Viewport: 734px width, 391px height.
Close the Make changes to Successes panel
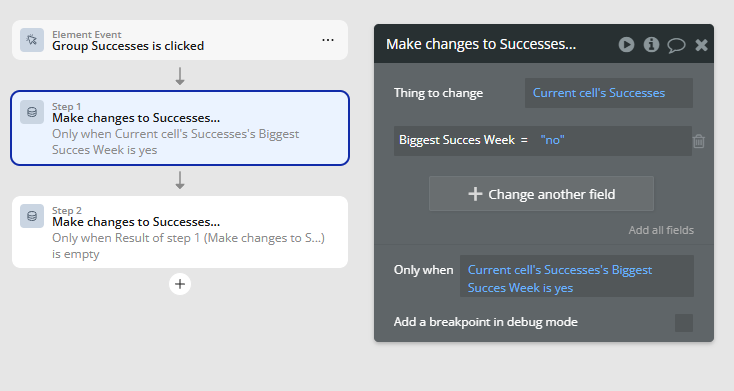tap(701, 45)
